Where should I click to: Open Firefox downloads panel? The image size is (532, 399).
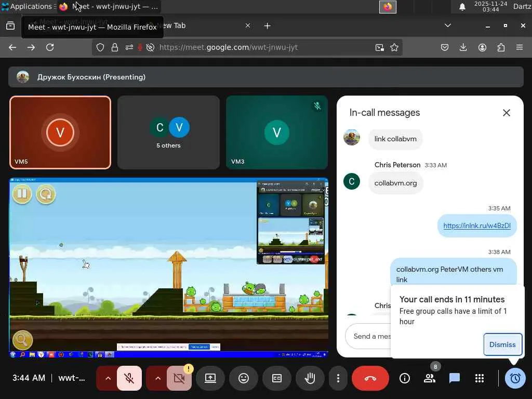[463, 47]
